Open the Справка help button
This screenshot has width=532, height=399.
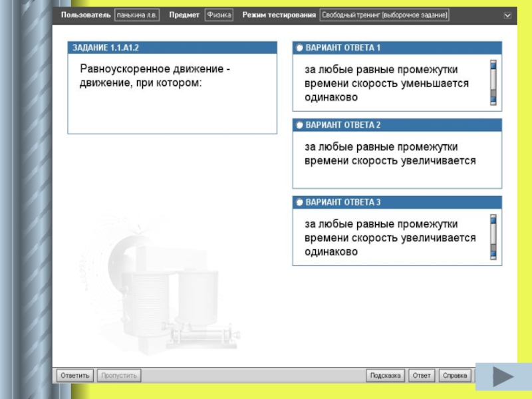(x=455, y=376)
